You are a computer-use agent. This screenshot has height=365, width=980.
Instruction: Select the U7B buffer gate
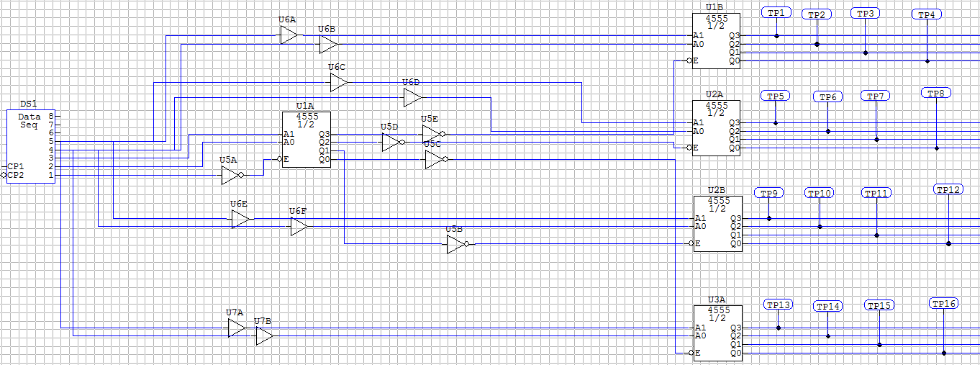[264, 336]
